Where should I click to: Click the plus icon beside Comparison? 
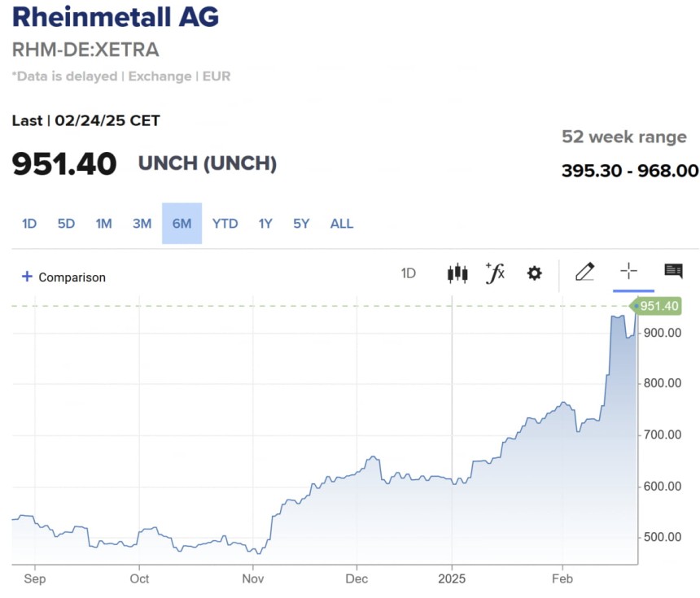[x=27, y=277]
